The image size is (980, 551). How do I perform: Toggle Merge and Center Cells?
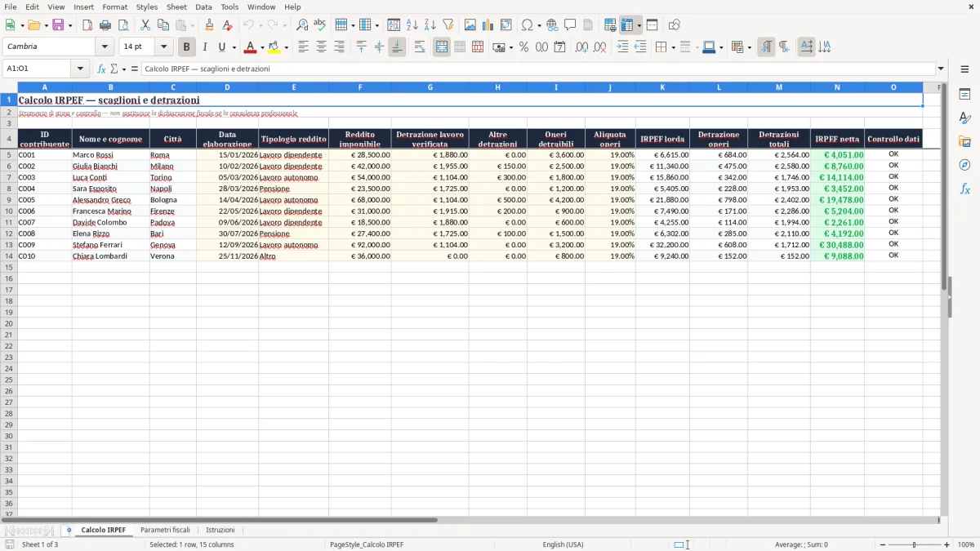442,47
